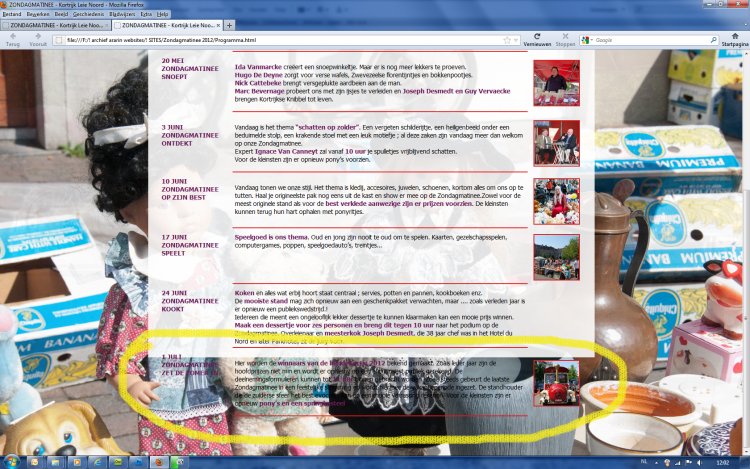Open the 3 juni expert table thumbnail
Screen dimensions: 750x469
click(x=556, y=143)
